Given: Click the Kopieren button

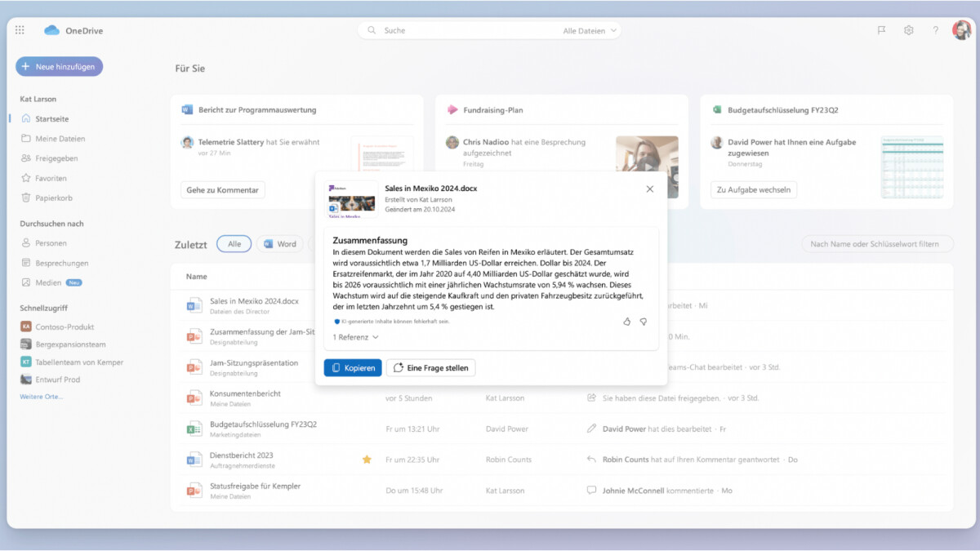Looking at the screenshot, I should coord(352,367).
